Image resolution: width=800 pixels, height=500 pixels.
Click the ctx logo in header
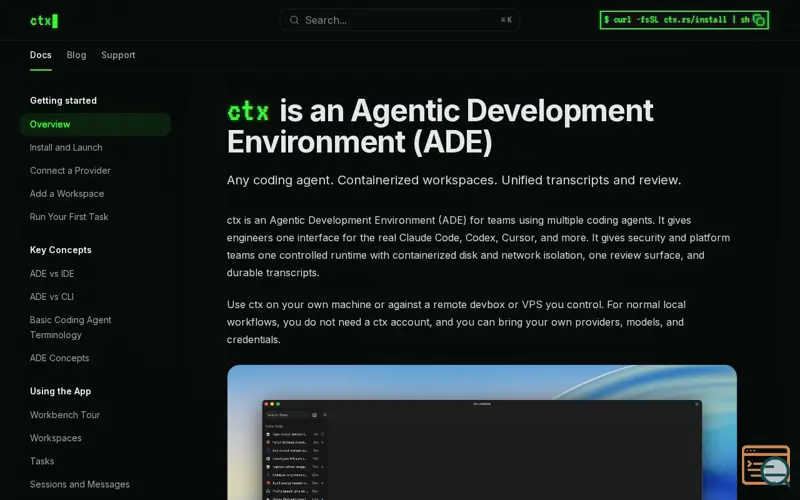coord(44,21)
